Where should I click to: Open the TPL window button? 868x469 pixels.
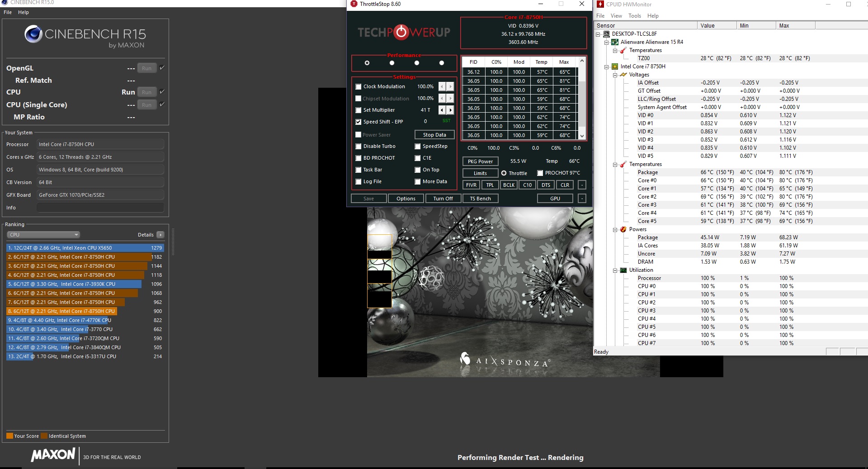point(490,185)
